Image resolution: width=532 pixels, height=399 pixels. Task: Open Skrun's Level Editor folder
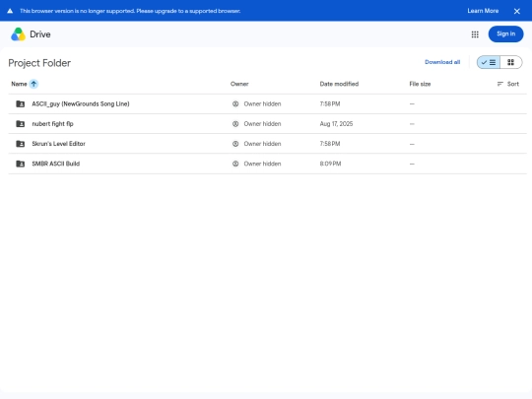[x=59, y=144]
